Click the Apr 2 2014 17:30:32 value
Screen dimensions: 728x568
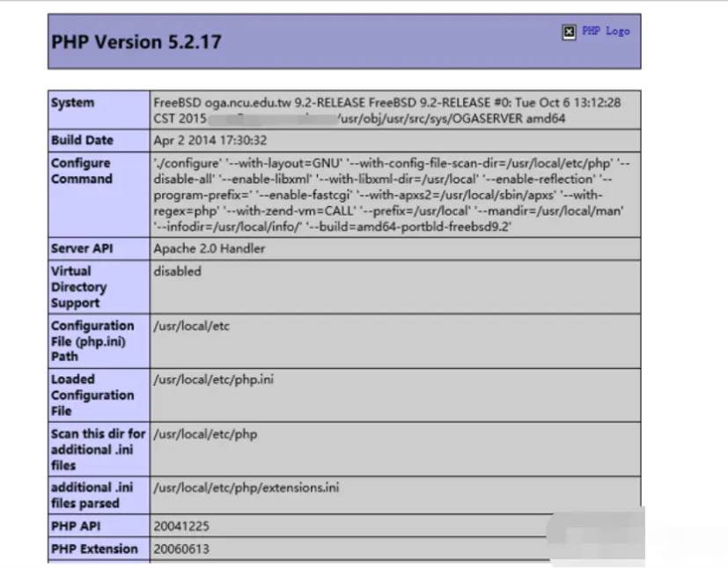[210, 140]
